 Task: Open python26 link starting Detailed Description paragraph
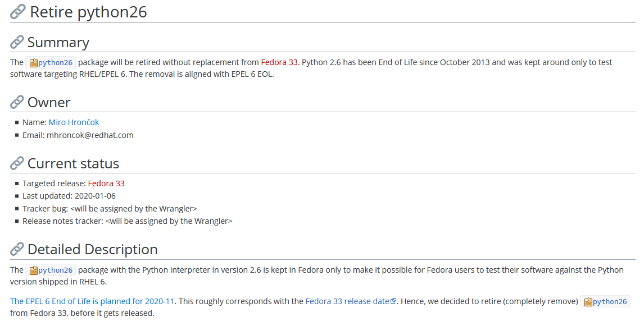tap(55, 270)
